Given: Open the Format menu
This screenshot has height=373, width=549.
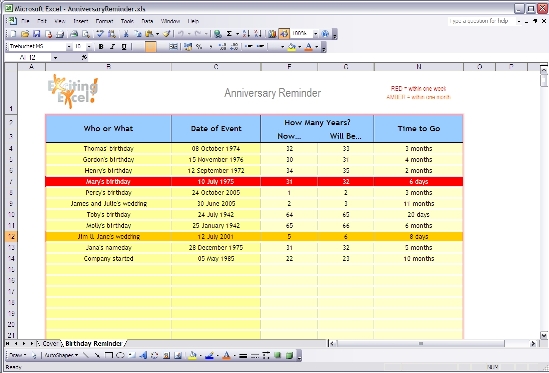Looking at the screenshot, I should click(x=104, y=21).
